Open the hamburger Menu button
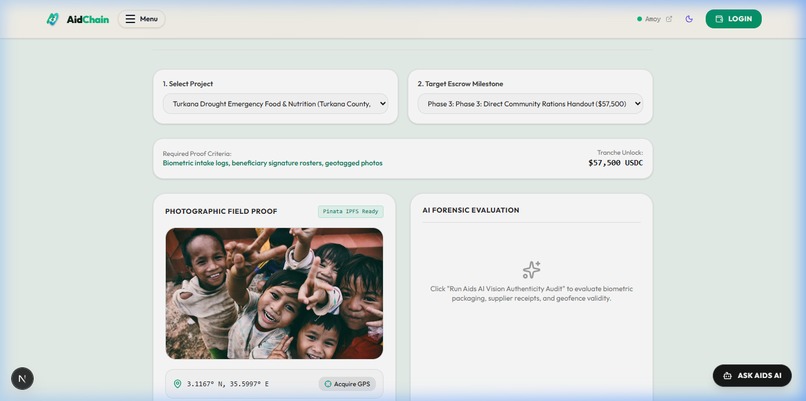This screenshot has height=401, width=806. 141,19
